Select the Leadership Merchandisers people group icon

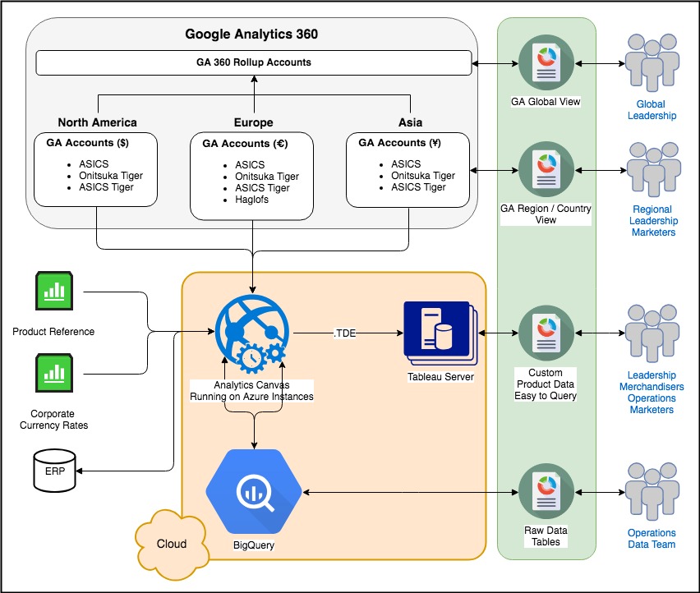click(x=652, y=333)
